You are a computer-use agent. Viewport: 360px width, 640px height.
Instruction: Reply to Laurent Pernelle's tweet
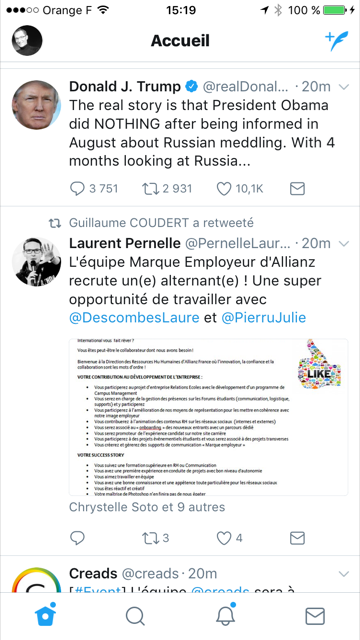pos(77,538)
